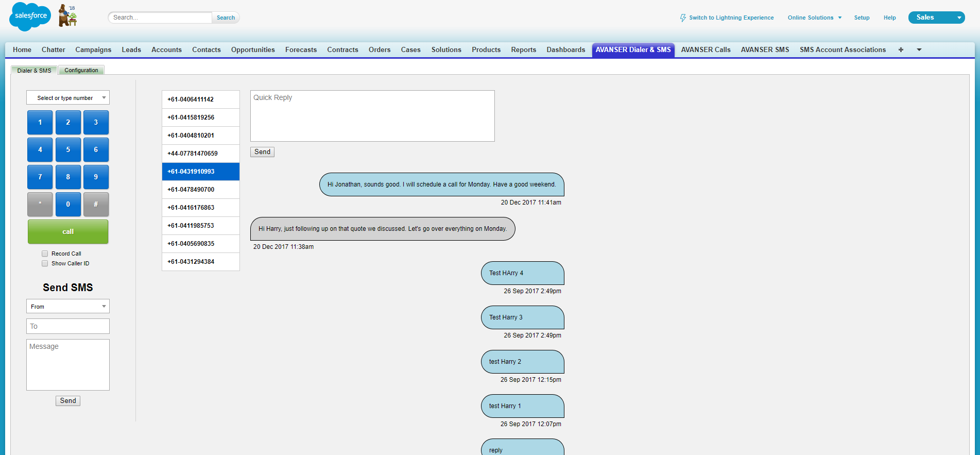This screenshot has height=455, width=980.
Task: Dial digit 2 on keypad
Action: (x=68, y=123)
